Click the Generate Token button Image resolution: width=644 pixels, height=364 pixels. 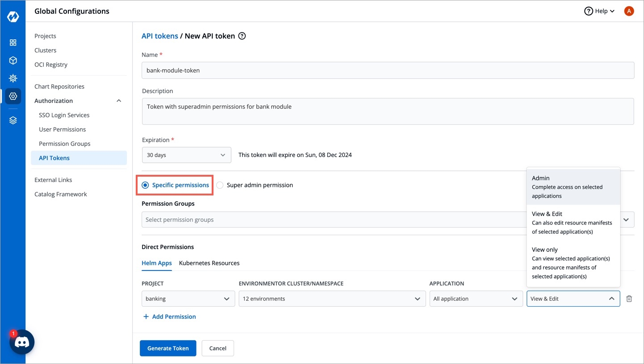click(x=168, y=348)
